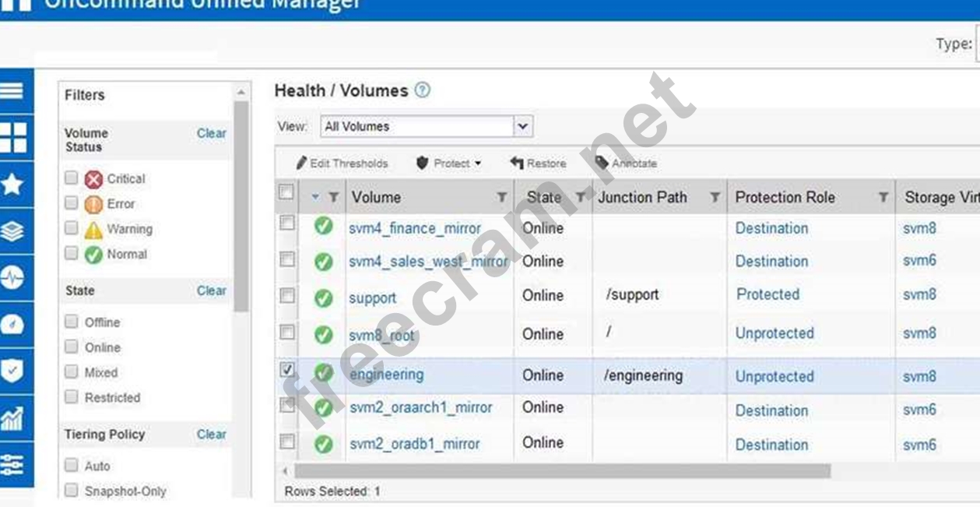The width and height of the screenshot is (980, 507).
Task: Open the svm4_sales_west_mirror volume link
Action: 428,262
